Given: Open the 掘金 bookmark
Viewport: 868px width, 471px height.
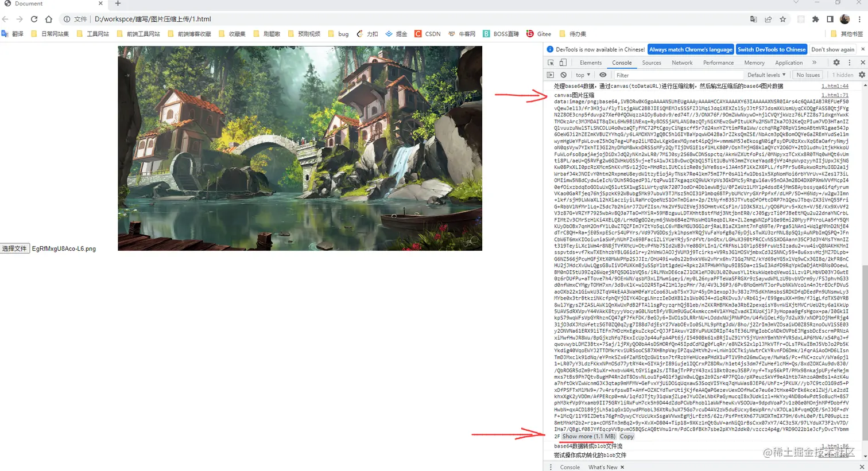Looking at the screenshot, I should [x=396, y=34].
